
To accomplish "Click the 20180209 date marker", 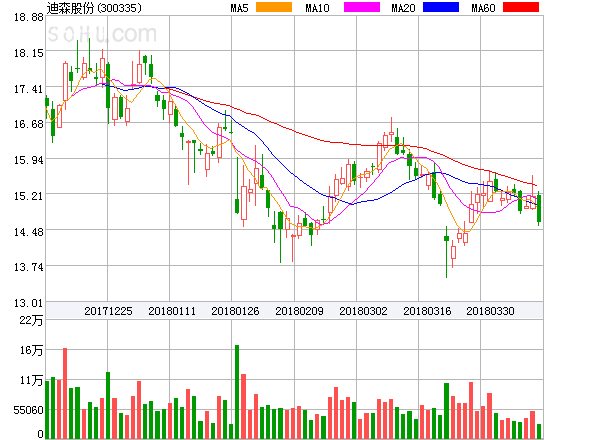I will (x=299, y=311).
